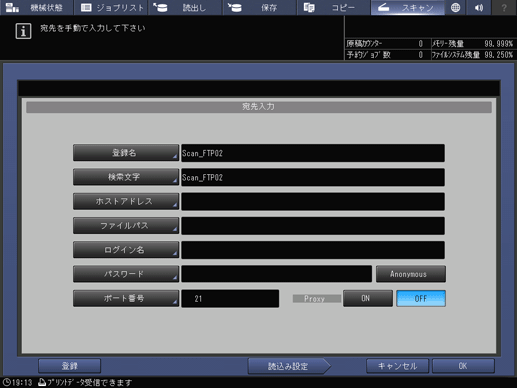Screen dimensions: 517x388
Task: Click the ファイルパス file path button
Action: [x=126, y=226]
